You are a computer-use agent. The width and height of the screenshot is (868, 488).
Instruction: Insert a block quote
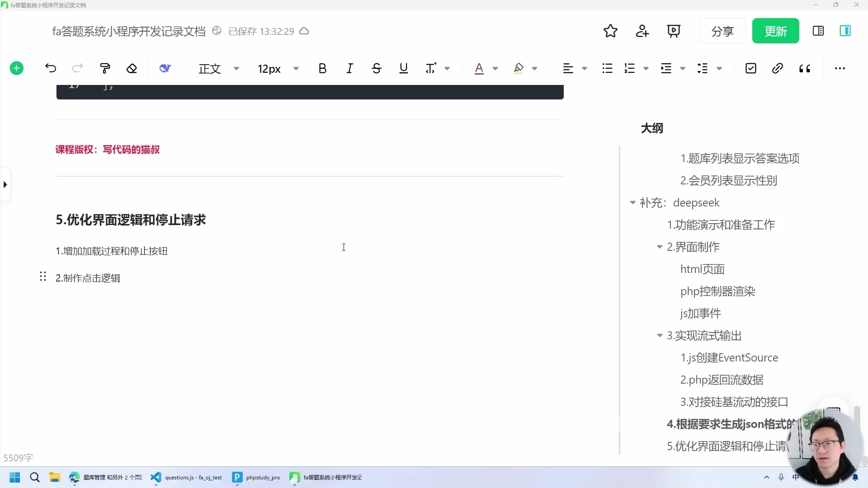click(805, 68)
